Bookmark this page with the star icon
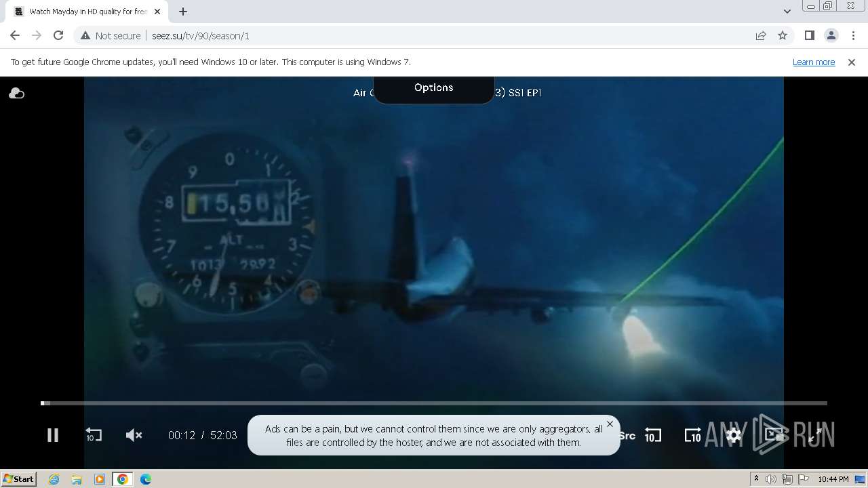This screenshot has width=868, height=488. [783, 35]
